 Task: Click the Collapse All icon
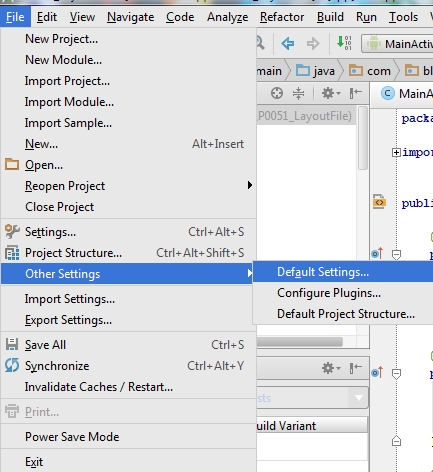298,93
